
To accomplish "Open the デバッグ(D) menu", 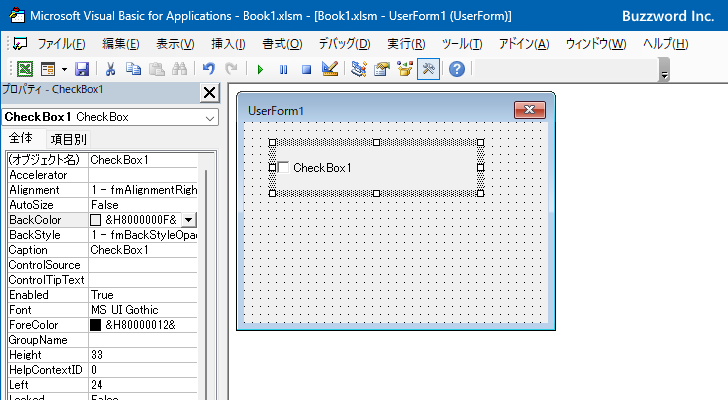I will [344, 44].
